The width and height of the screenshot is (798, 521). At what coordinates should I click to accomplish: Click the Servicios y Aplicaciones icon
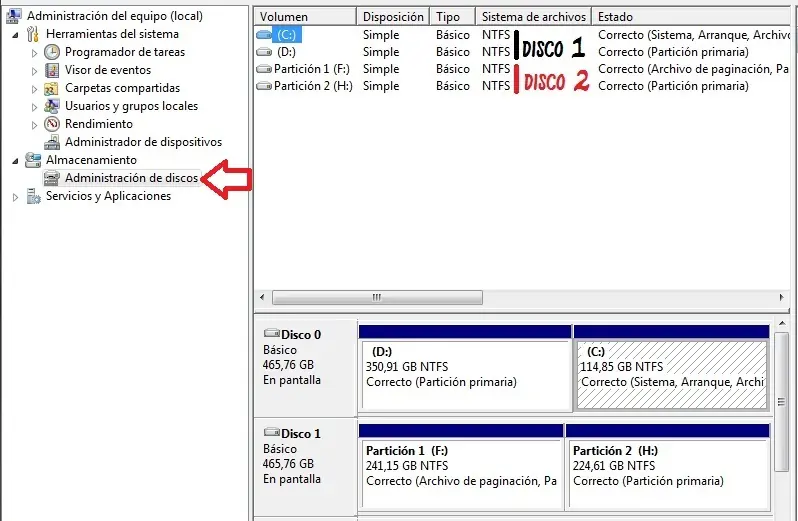[34, 196]
